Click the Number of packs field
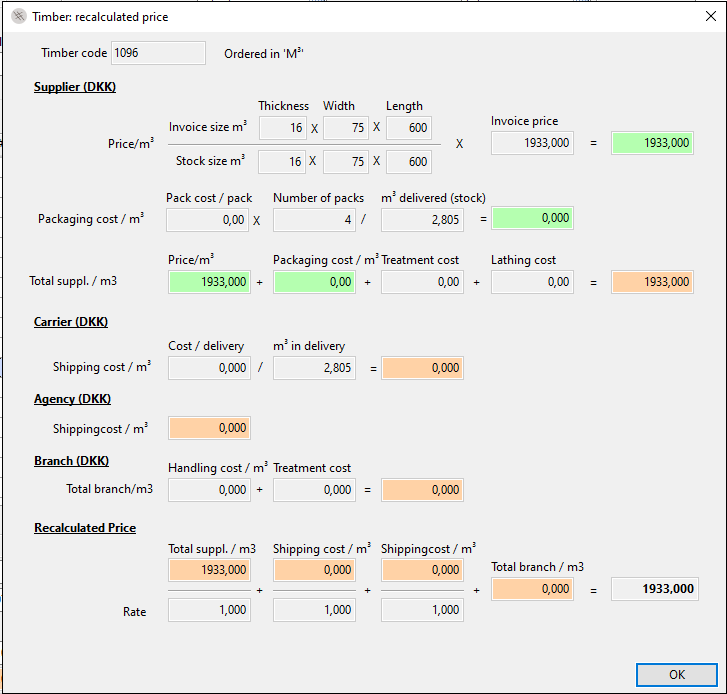This screenshot has height=694, width=727. coord(314,219)
